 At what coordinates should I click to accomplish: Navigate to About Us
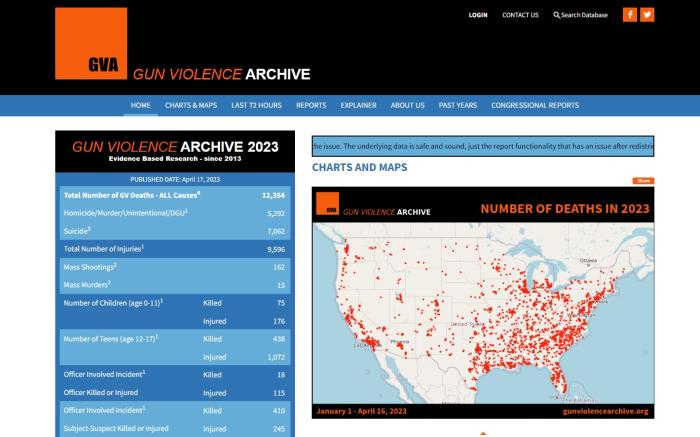(407, 105)
